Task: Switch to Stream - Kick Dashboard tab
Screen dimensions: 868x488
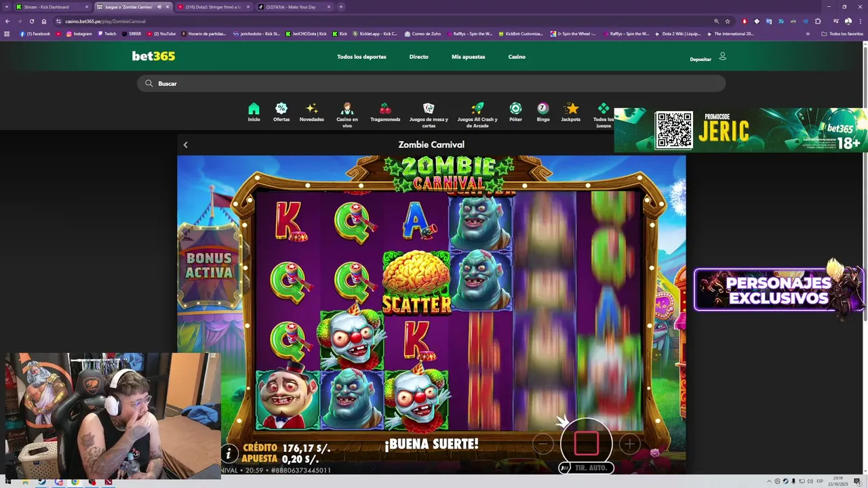Action: pyautogui.click(x=52, y=7)
